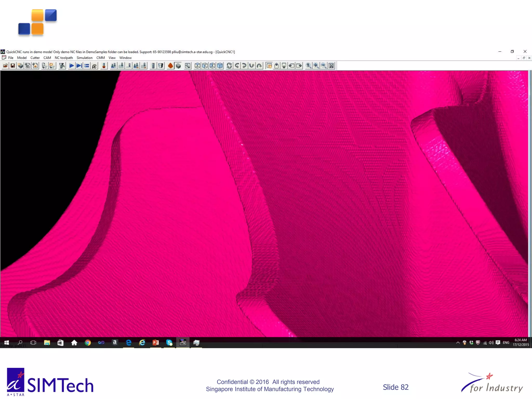Click PowerPoint icon in the taskbar
Screen dimensions: 532x399
pos(156,343)
